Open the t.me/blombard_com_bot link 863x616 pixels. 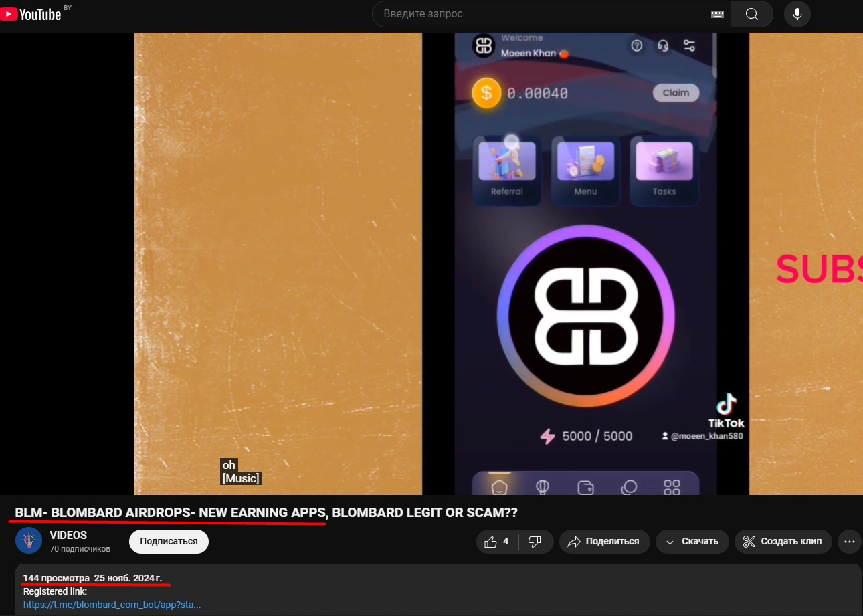[112, 605]
